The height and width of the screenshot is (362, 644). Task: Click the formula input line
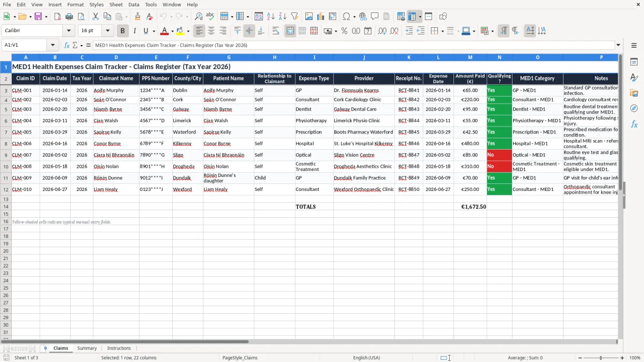tap(353, 46)
